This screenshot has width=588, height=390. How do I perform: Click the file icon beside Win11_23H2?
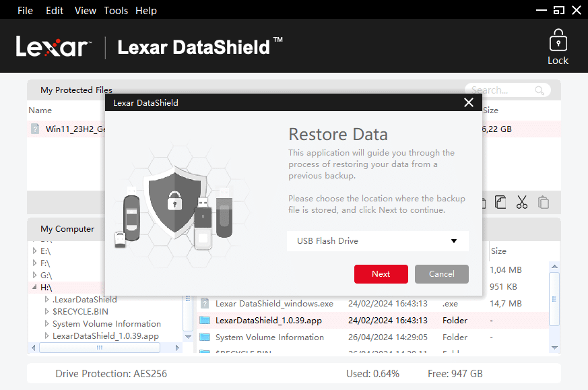point(35,129)
